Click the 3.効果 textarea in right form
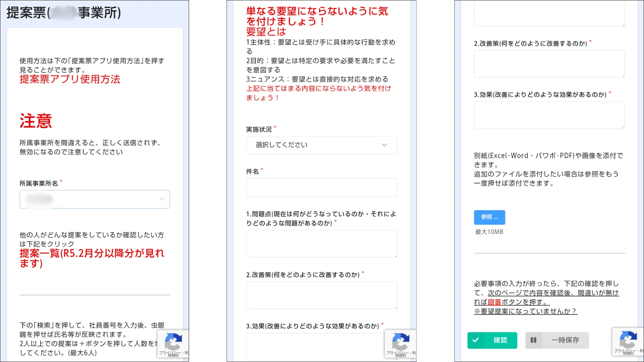The height and width of the screenshot is (362, 644). (549, 115)
